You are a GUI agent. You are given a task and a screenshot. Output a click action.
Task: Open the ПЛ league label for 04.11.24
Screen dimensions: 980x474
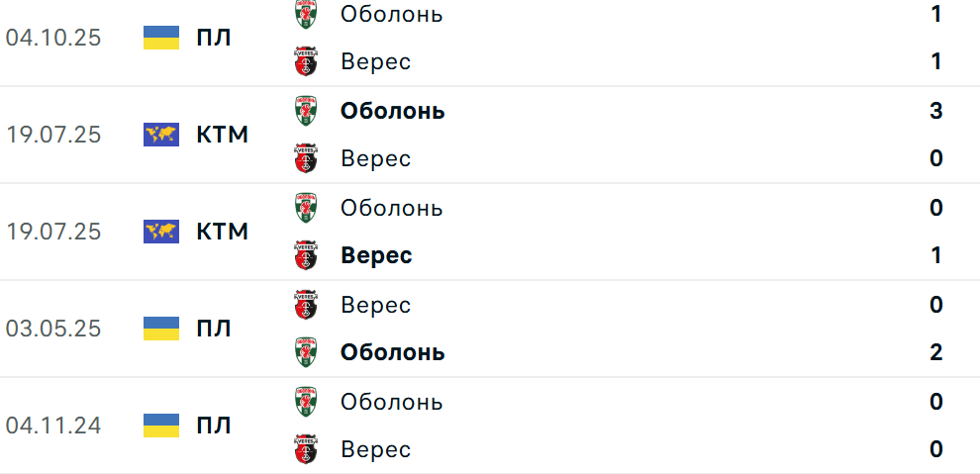tap(214, 426)
